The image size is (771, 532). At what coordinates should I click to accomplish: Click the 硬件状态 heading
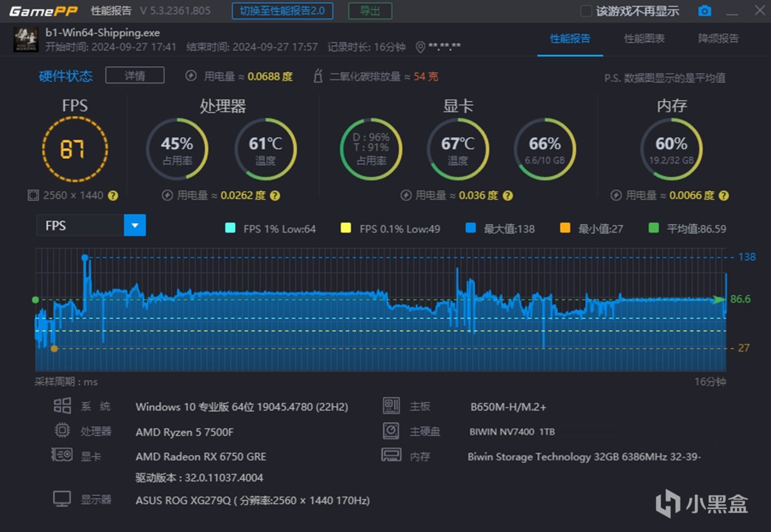pos(66,76)
